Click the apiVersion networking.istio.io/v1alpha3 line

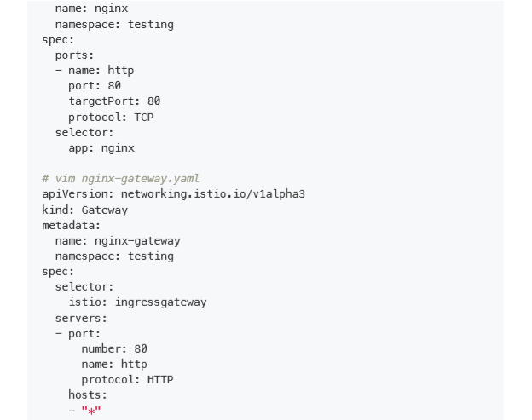pyautogui.click(x=173, y=194)
